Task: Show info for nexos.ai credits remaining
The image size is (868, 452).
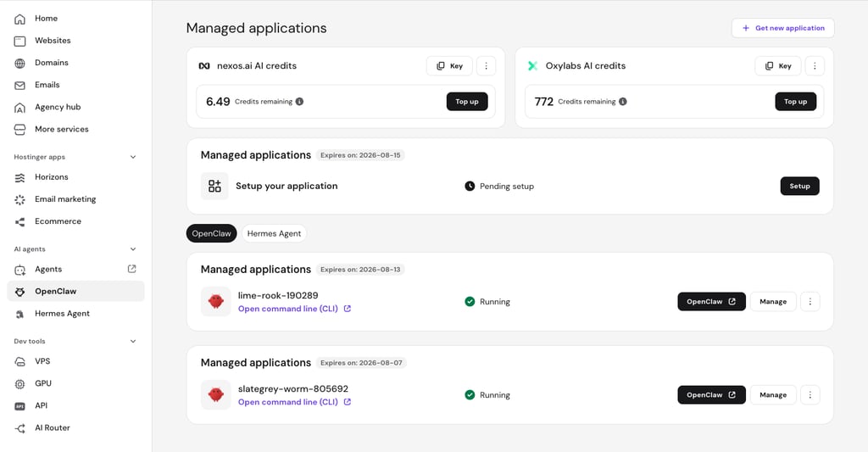Action: click(299, 102)
